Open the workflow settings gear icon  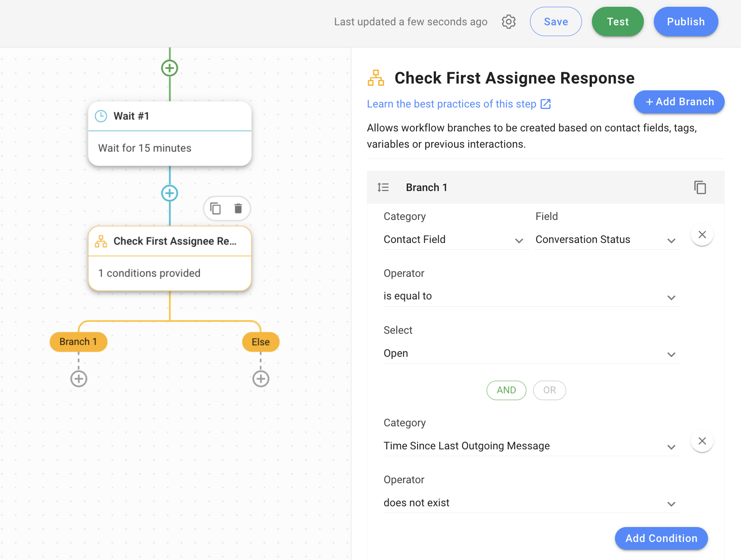point(508,21)
